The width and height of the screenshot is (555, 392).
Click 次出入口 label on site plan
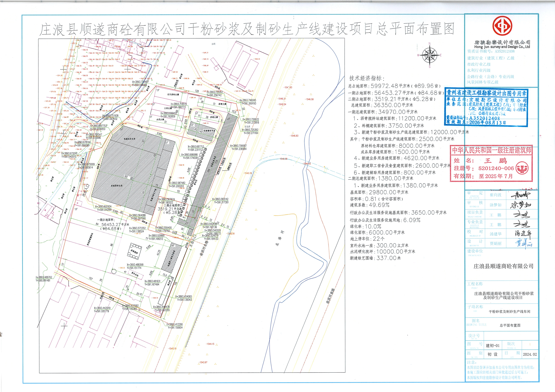coord(86,191)
